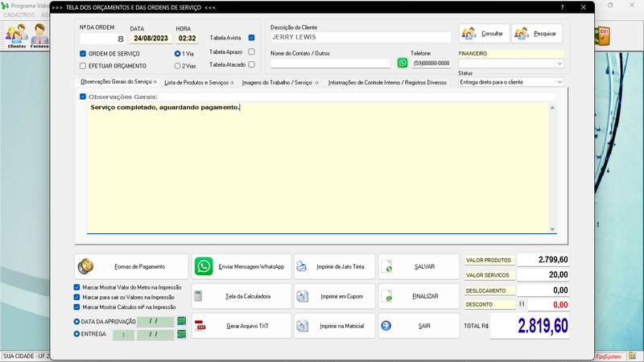Open Formas de Pagamento coin button
This screenshot has width=644, height=362.
[x=130, y=266]
